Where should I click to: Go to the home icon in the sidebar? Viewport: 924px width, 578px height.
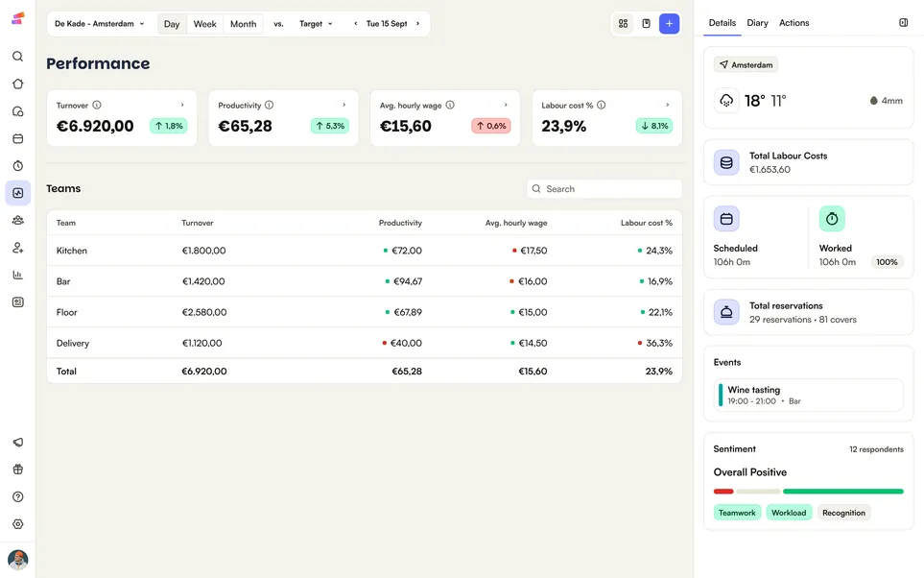(17, 84)
